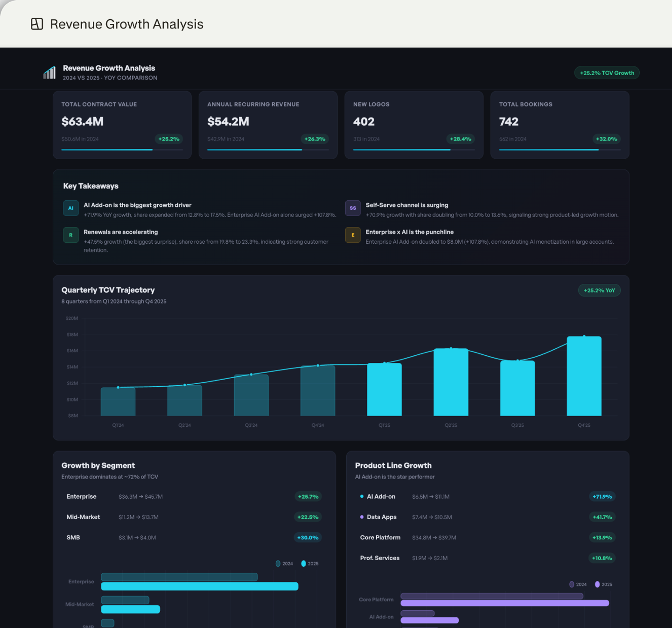
Task: Click the Q3'24 bar in the quarterly chart
Action: coord(251,395)
